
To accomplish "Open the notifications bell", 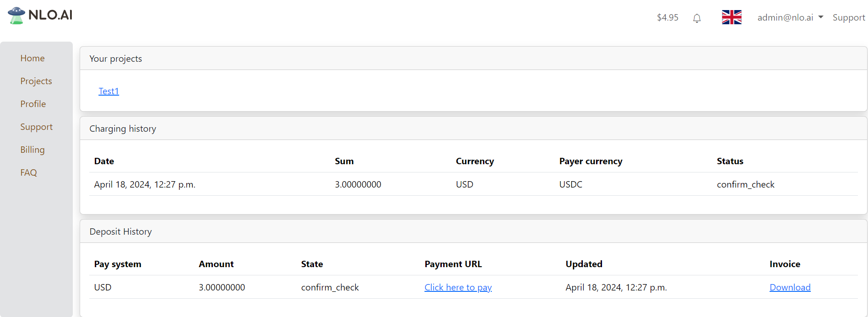I will point(697,18).
